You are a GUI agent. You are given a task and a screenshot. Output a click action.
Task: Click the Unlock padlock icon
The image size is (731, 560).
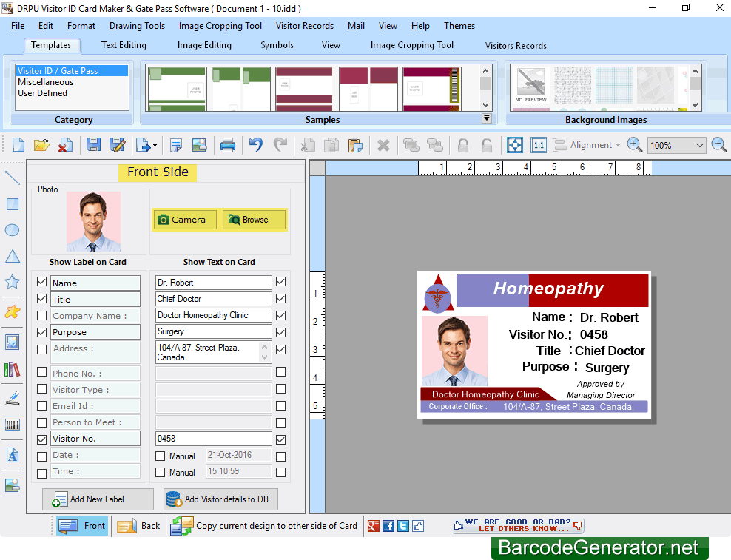tap(487, 145)
